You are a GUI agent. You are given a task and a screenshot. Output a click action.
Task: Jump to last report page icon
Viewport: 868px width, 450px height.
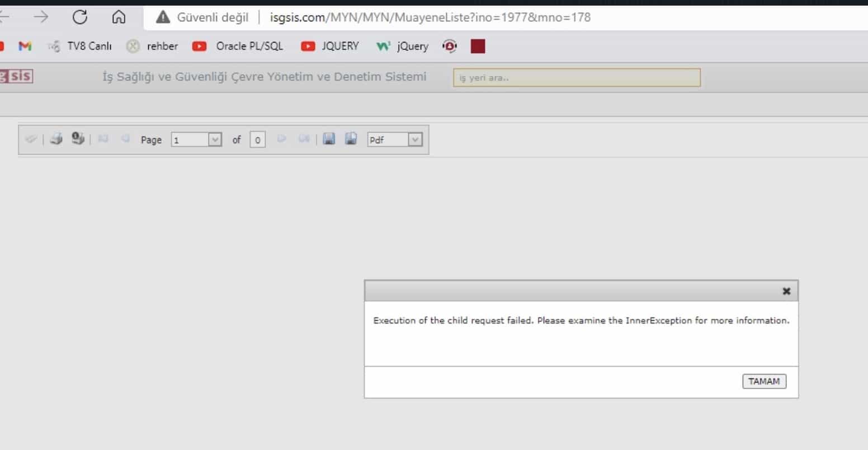coord(304,139)
